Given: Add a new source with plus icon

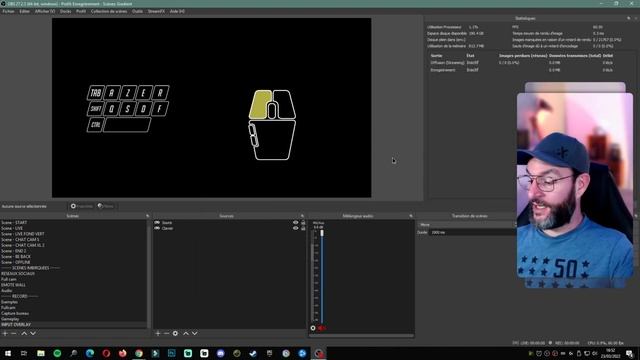Looking at the screenshot, I should pos(158,333).
